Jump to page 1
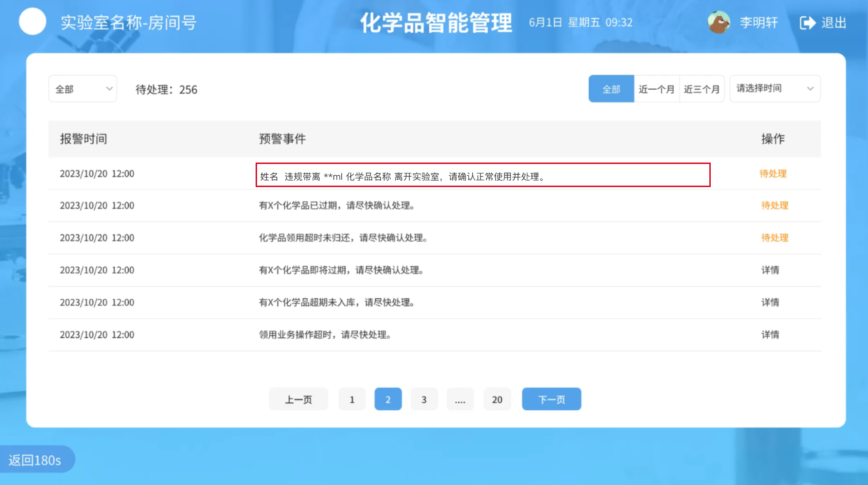The image size is (868, 485). (x=352, y=399)
